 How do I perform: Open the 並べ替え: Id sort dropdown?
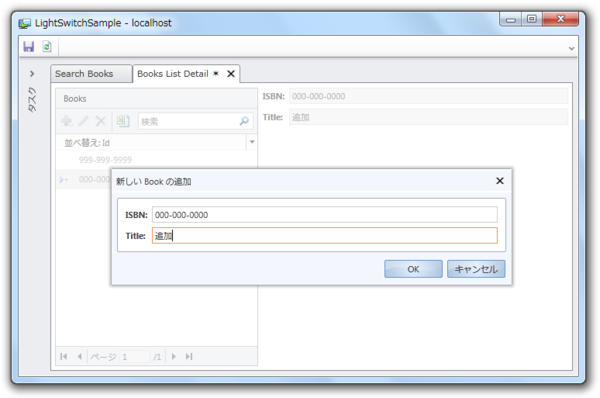[x=252, y=142]
